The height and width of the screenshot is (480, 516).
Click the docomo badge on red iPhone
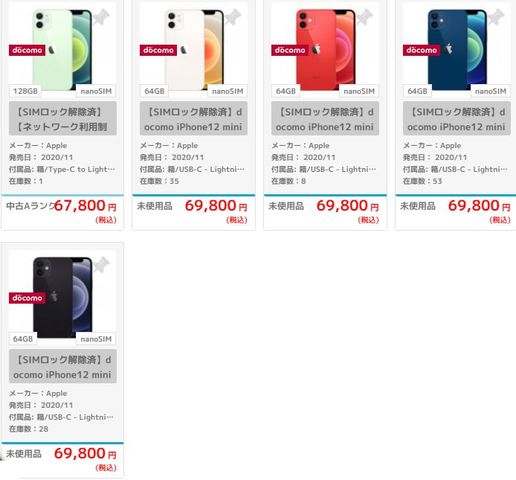pyautogui.click(x=290, y=50)
